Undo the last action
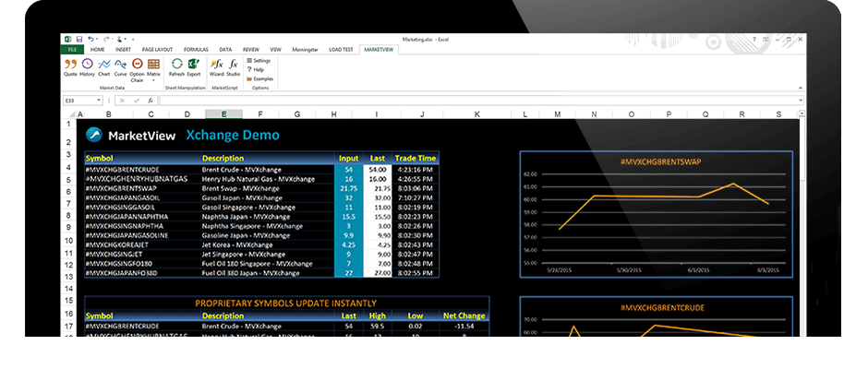This screenshot has width=868, height=369. click(90, 40)
